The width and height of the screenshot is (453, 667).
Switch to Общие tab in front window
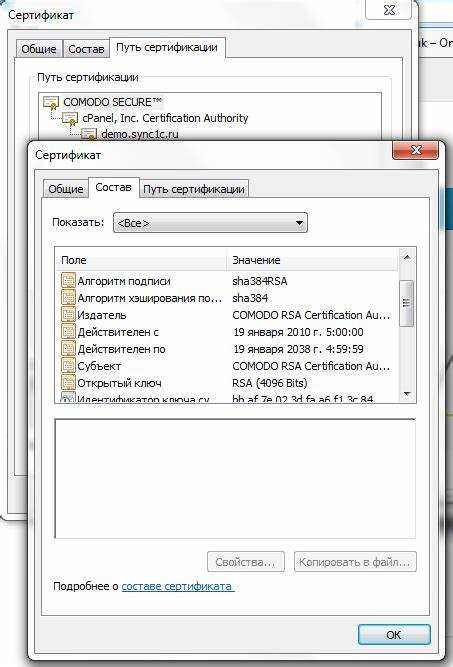(x=66, y=188)
